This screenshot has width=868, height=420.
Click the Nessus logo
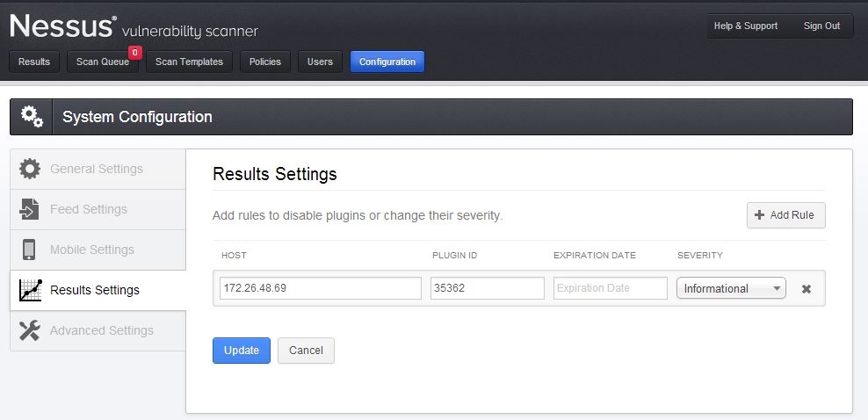63,25
